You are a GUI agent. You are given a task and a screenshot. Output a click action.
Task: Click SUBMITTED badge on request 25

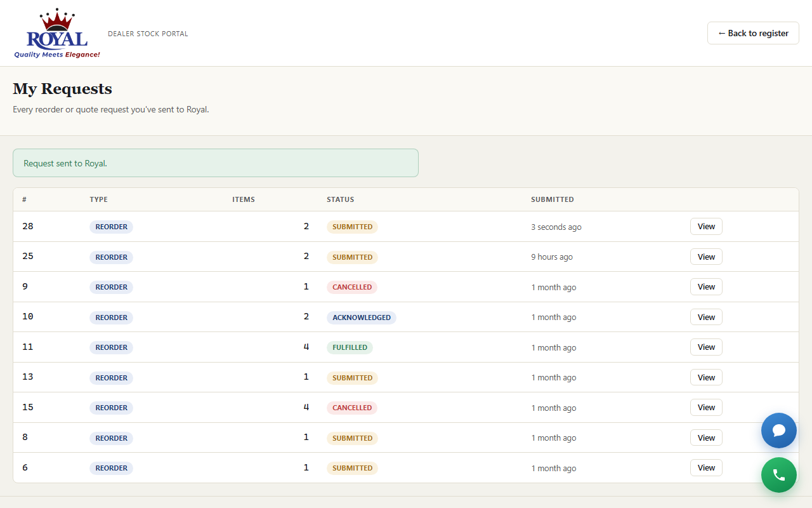352,257
